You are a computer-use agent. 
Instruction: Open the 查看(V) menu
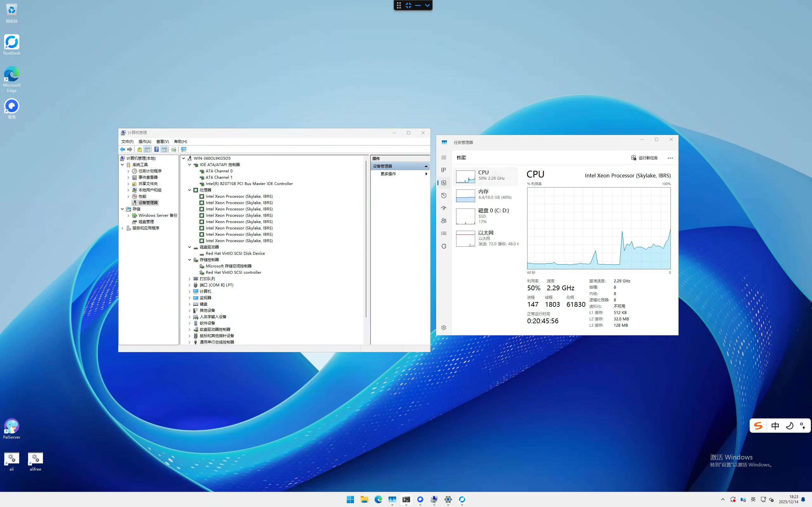pyautogui.click(x=162, y=142)
